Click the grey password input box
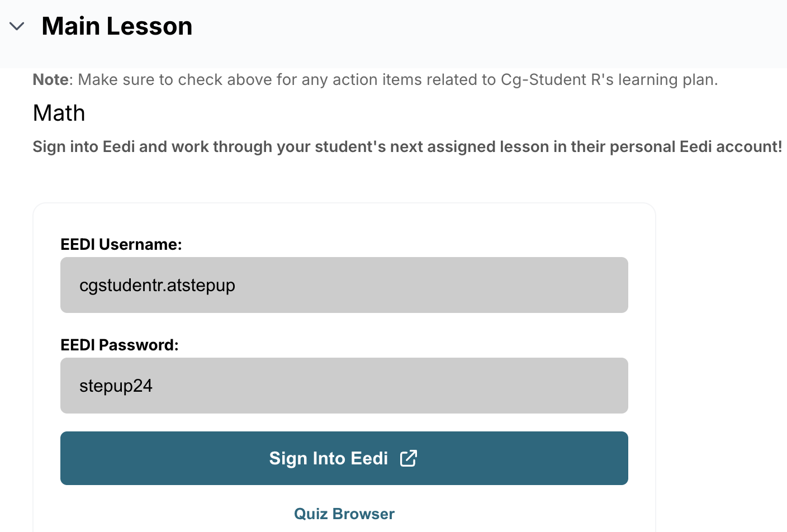This screenshot has width=787, height=532. point(344,386)
